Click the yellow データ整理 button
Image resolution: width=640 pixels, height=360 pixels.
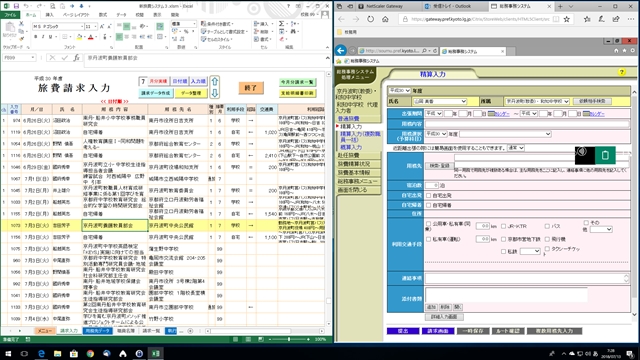pyautogui.click(x=191, y=93)
